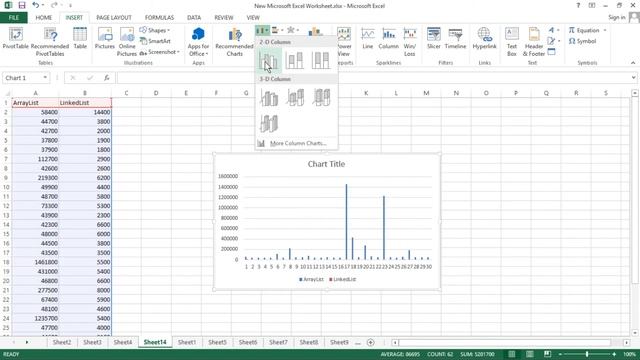Viewport: 640px width, 360px height.
Task: Zoom out with the minus button
Action: click(x=560, y=354)
